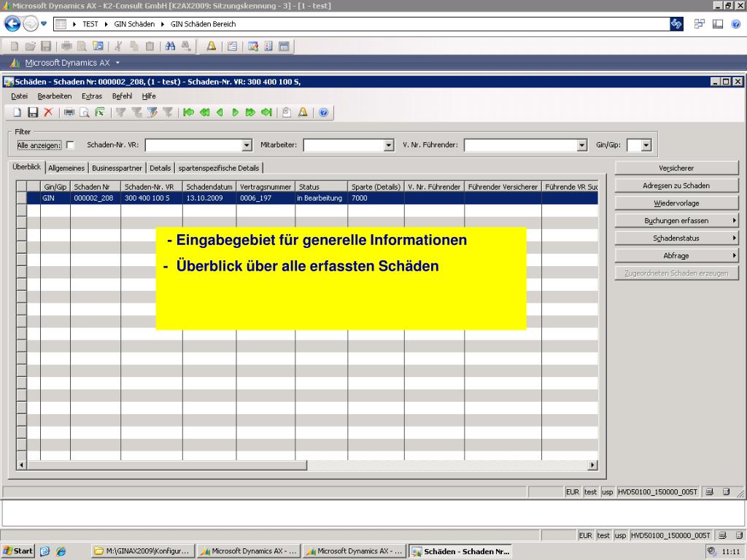Go to previous page with double-left green arrow

pyautogui.click(x=204, y=112)
